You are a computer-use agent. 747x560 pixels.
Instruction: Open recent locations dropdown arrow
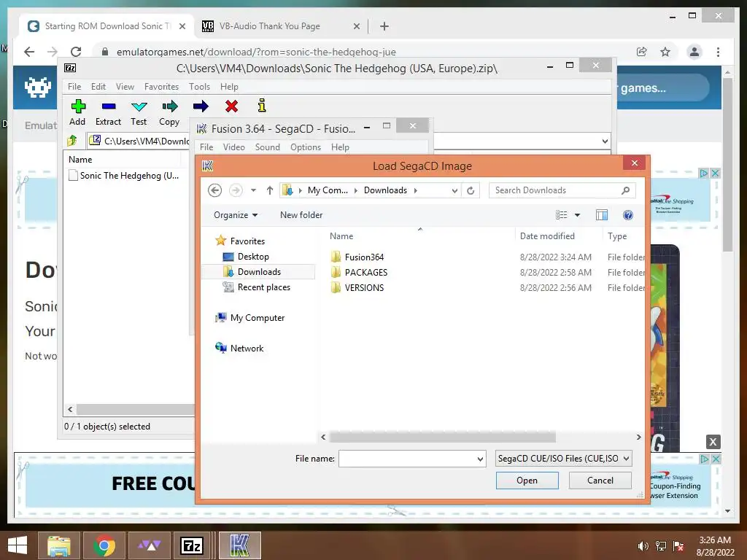pyautogui.click(x=253, y=190)
